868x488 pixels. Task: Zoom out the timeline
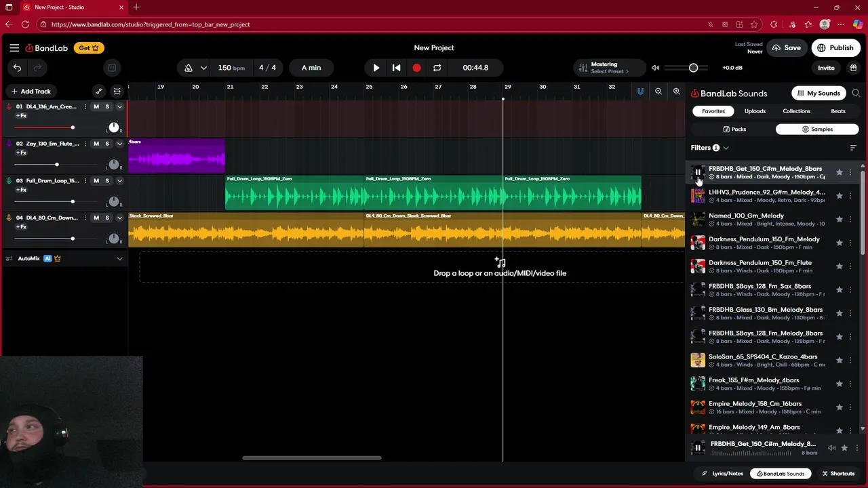click(658, 91)
